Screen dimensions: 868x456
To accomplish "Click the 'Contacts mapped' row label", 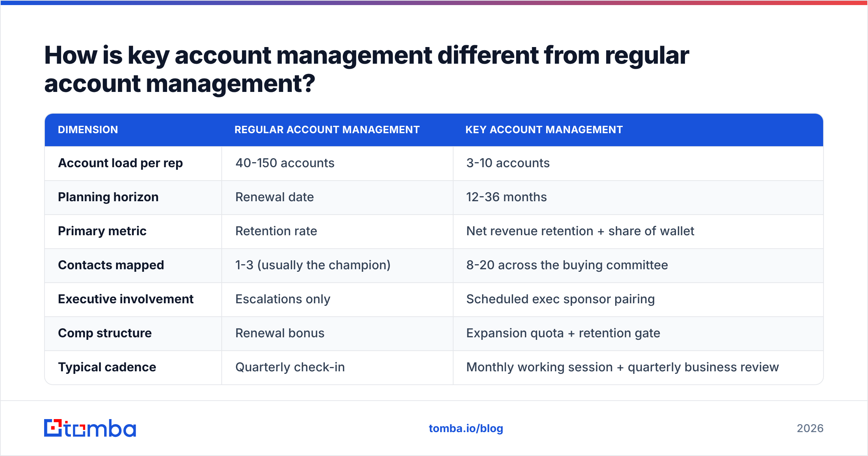I will [x=111, y=265].
